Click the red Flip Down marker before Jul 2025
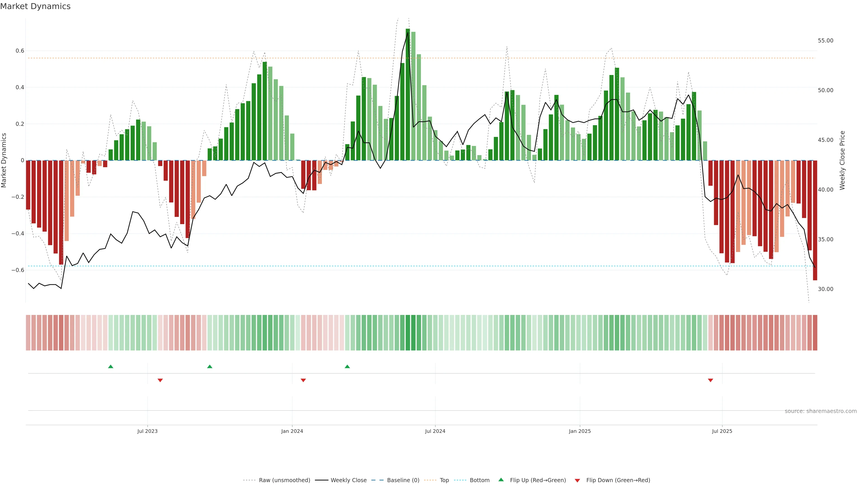The image size is (868, 488). (x=711, y=380)
